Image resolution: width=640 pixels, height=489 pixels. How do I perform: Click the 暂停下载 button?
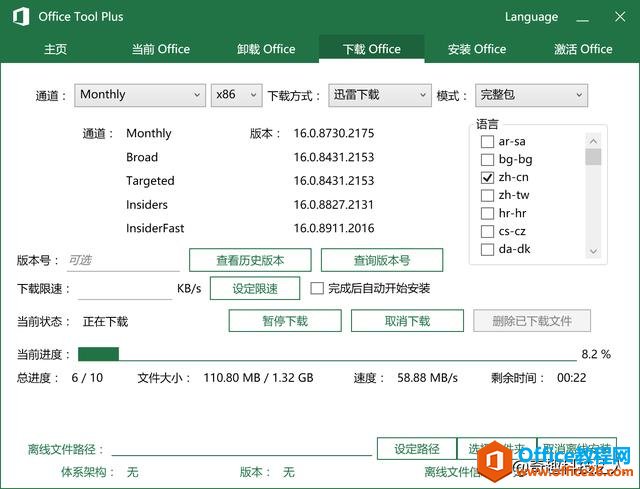click(x=285, y=321)
